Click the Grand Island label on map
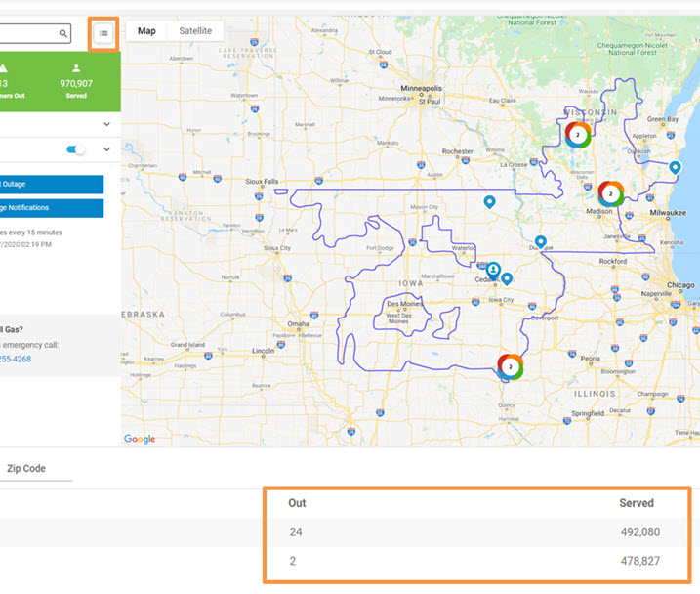The height and width of the screenshot is (594, 700). [x=187, y=345]
